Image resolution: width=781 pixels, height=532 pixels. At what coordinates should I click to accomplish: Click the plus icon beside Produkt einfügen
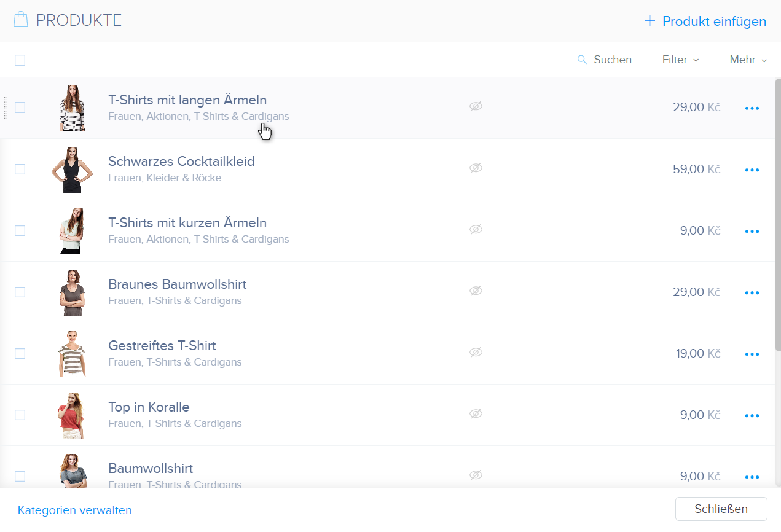coord(650,21)
